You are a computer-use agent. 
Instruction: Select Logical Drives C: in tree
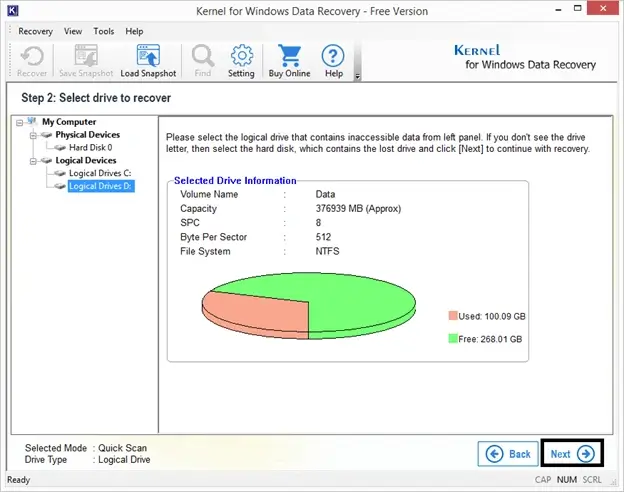[100, 173]
